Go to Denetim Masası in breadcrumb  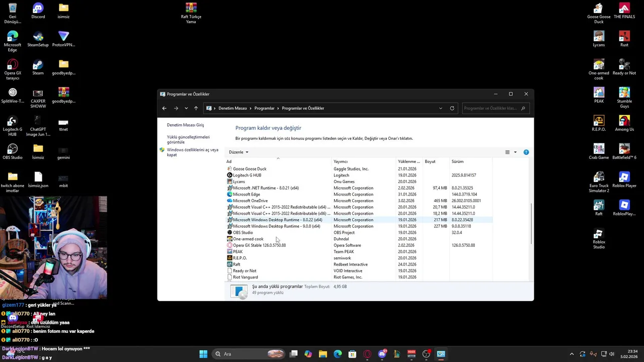232,108
